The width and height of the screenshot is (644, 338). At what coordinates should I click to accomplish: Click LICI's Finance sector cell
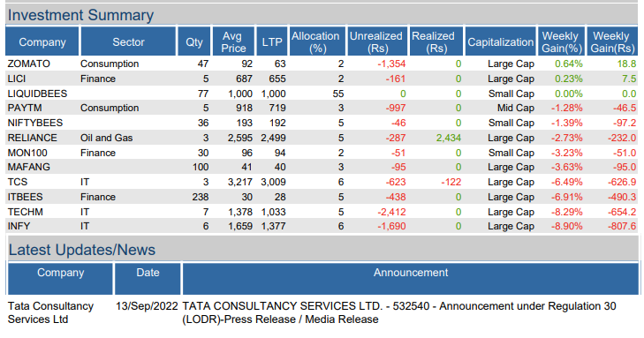(x=98, y=79)
